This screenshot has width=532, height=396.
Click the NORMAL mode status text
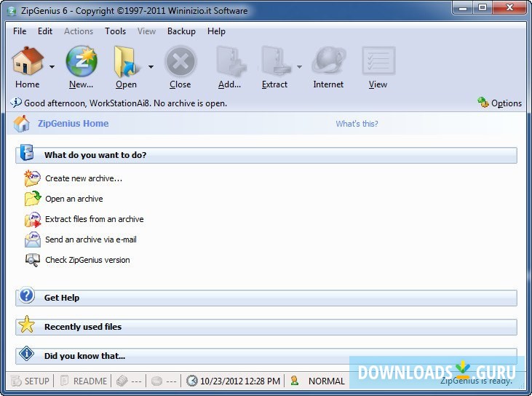pyautogui.click(x=326, y=381)
